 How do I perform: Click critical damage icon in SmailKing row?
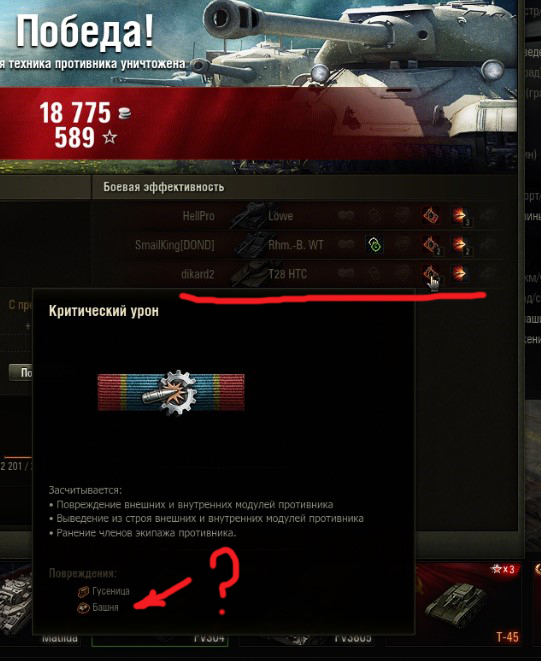(x=431, y=245)
